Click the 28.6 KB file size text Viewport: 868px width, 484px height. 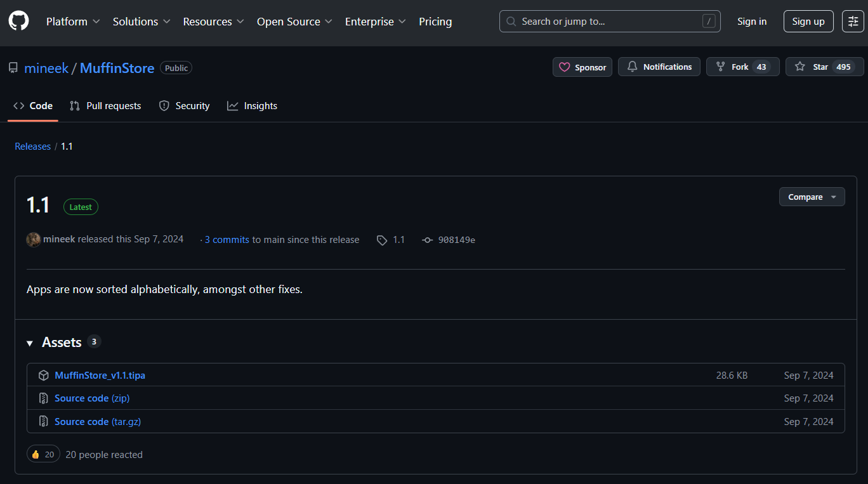coord(732,376)
